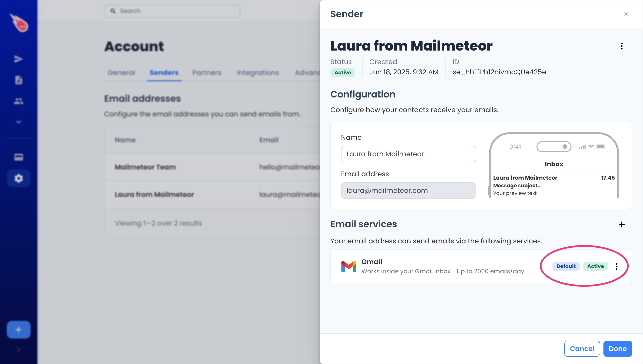
Task: Click the Mailmeteor logo in sidebar
Action: 19,23
